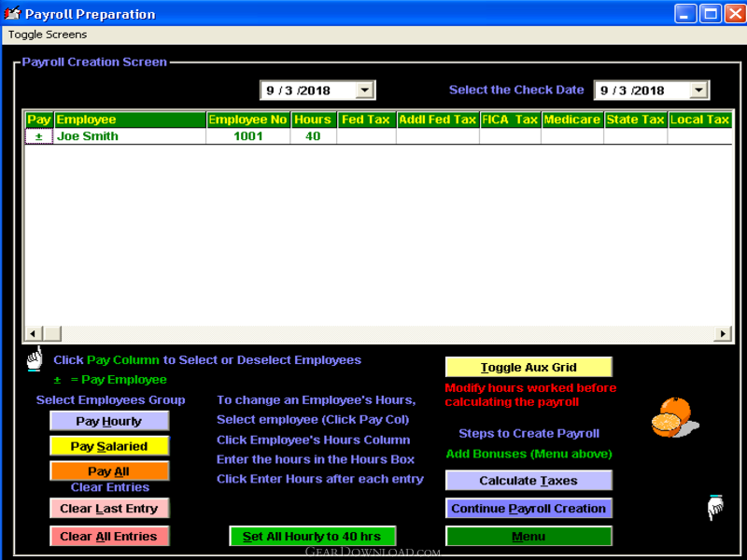Click the Employee No column header
This screenshot has width=747, height=560.
(x=248, y=119)
